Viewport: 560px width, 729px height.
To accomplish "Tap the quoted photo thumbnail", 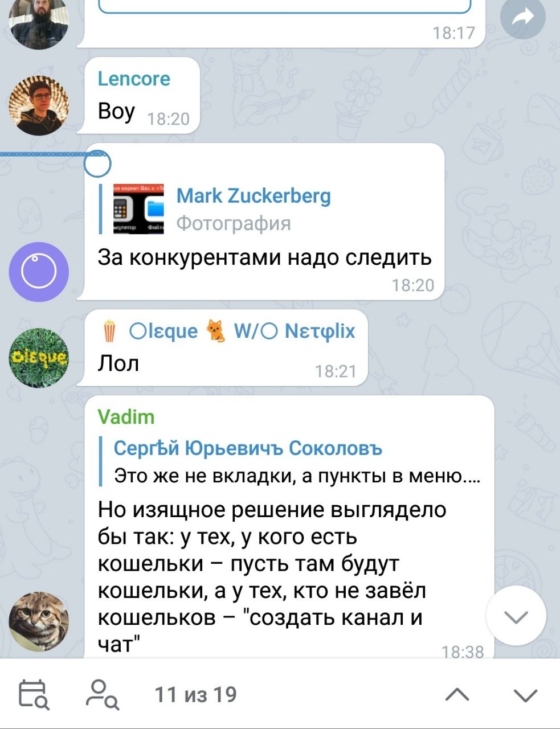I will point(138,209).
